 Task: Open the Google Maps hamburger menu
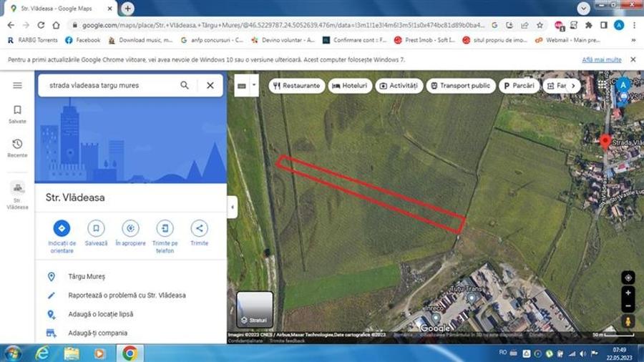coord(17,85)
